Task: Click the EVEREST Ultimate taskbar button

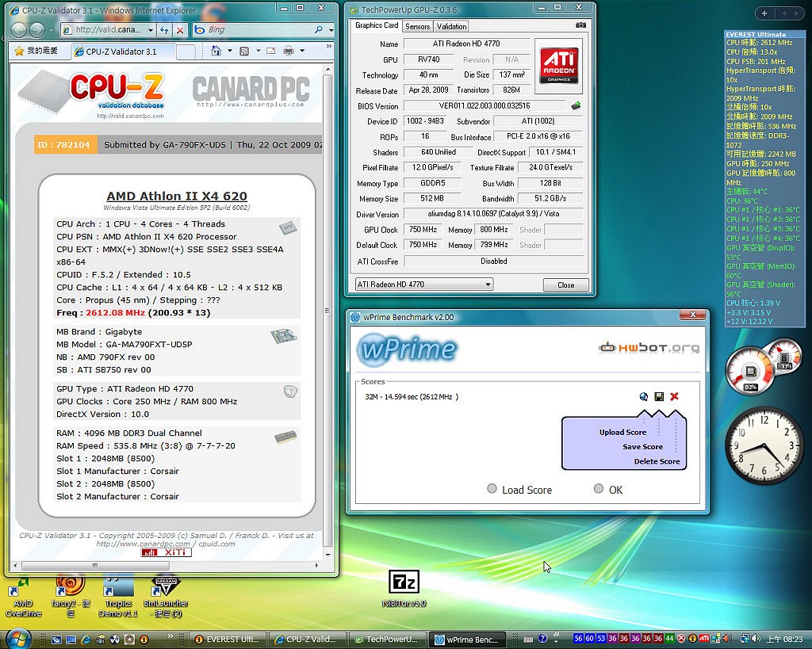Action: coord(228,639)
